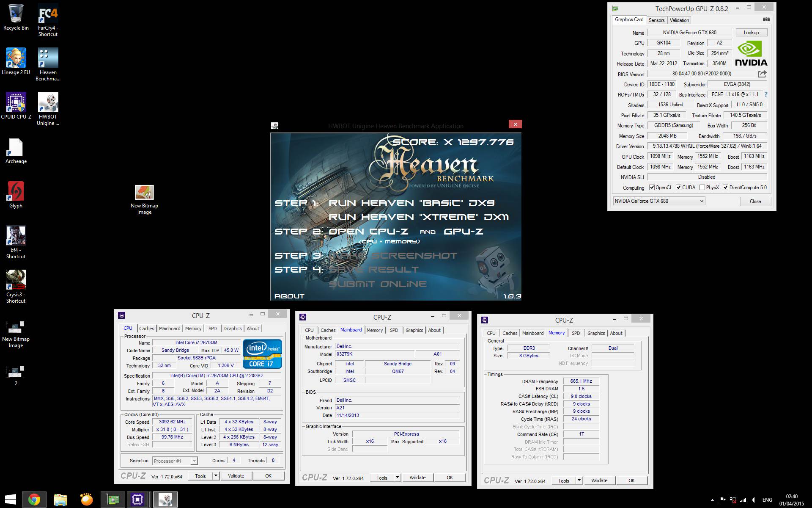Toggle the OpenCL checkbox

point(652,188)
